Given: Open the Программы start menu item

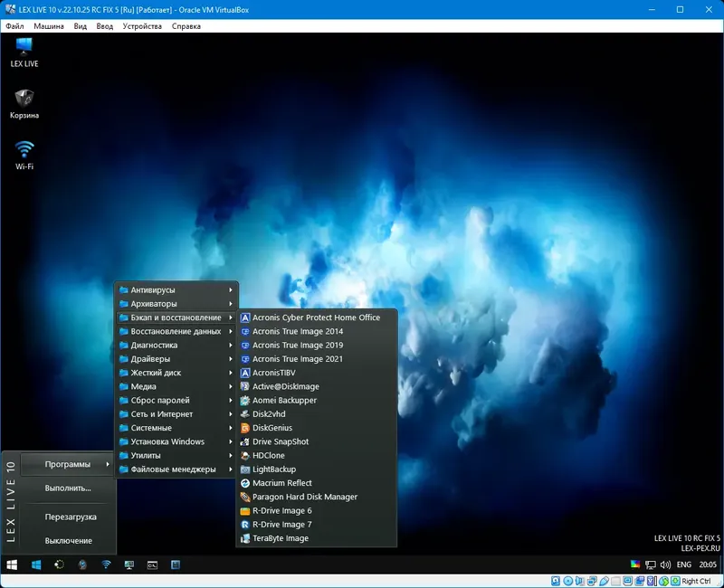Looking at the screenshot, I should (67, 464).
